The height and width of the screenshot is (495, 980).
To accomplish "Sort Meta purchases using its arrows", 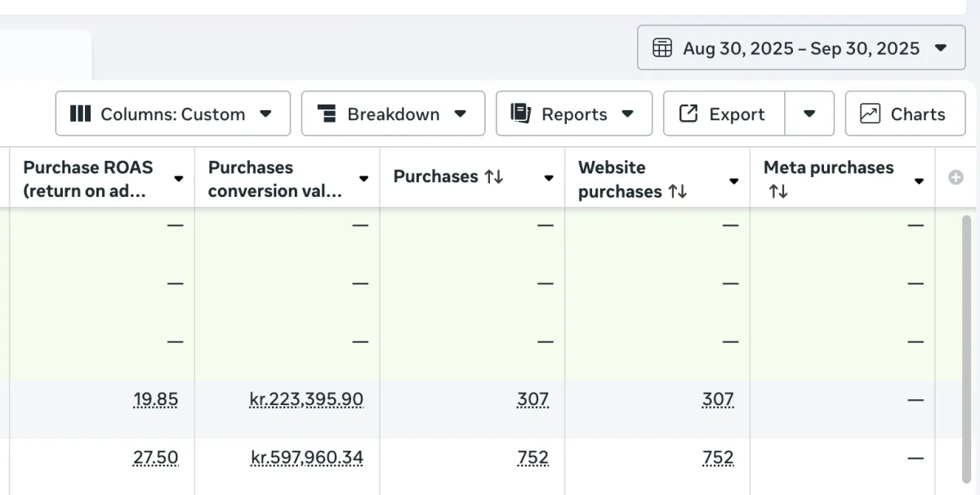I will [777, 191].
